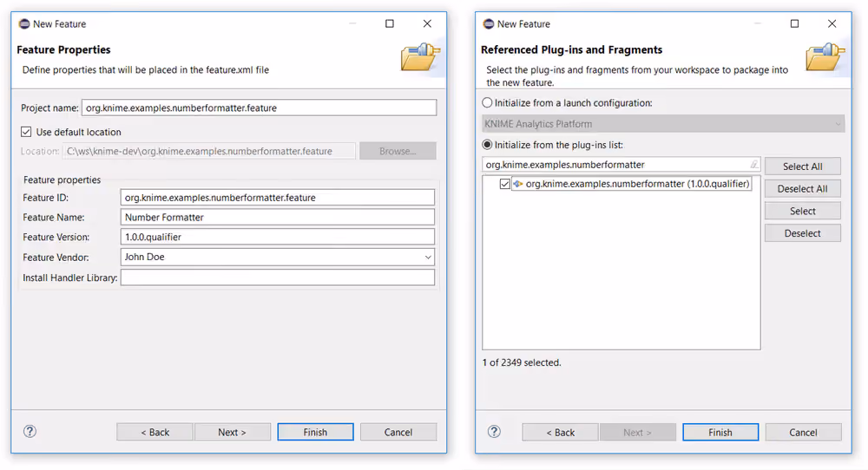This screenshot has height=470, width=868.
Task: Click the Select button
Action: click(803, 211)
